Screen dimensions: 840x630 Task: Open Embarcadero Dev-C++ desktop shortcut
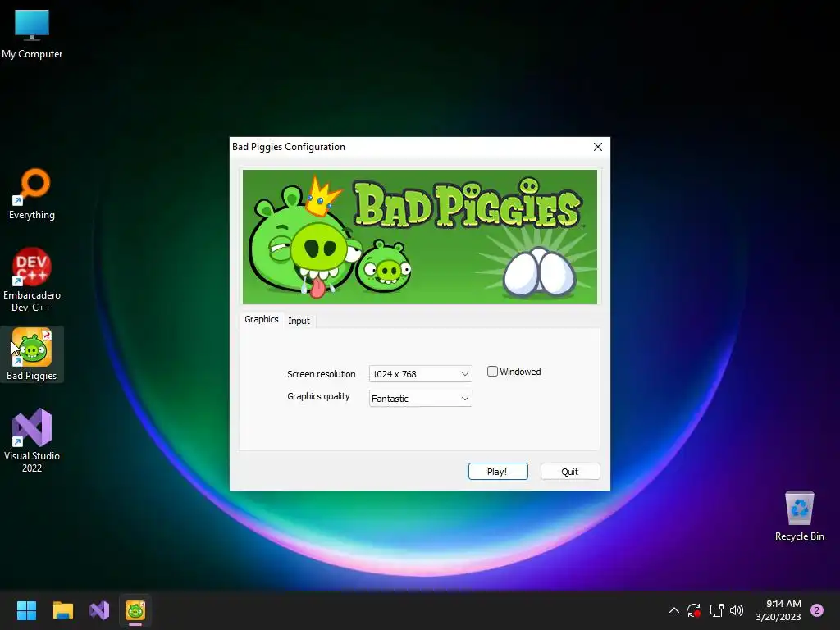[32, 280]
